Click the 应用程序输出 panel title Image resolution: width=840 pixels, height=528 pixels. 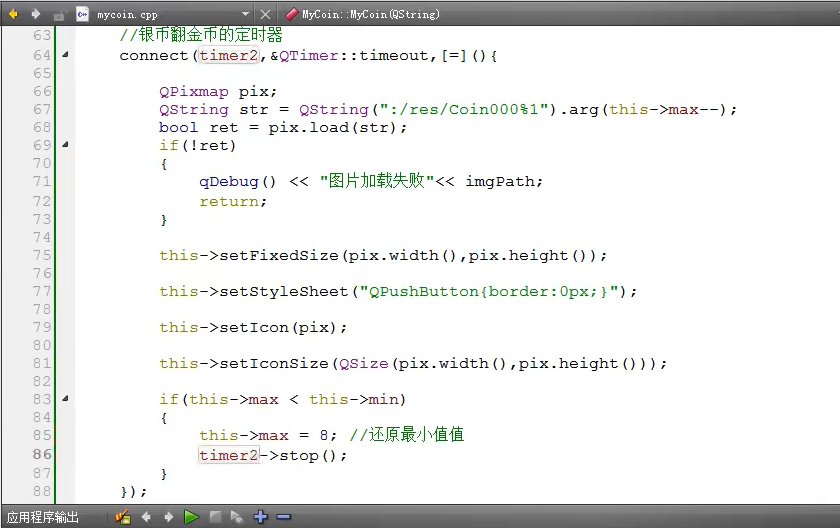[x=43, y=517]
